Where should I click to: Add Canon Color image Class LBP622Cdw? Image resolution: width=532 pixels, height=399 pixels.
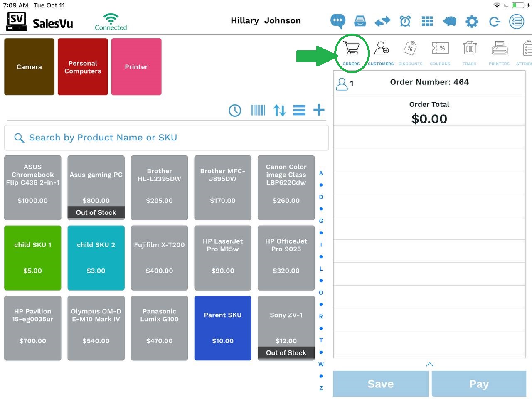286,188
